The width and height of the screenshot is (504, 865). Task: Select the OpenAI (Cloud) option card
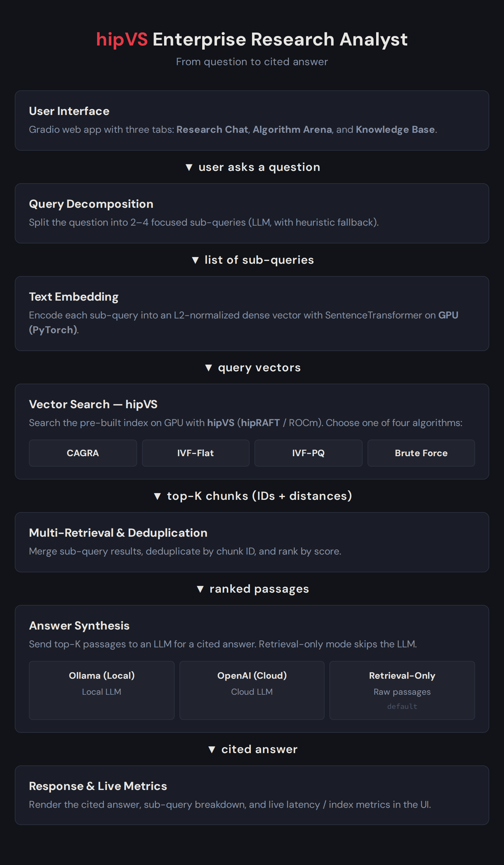point(252,690)
